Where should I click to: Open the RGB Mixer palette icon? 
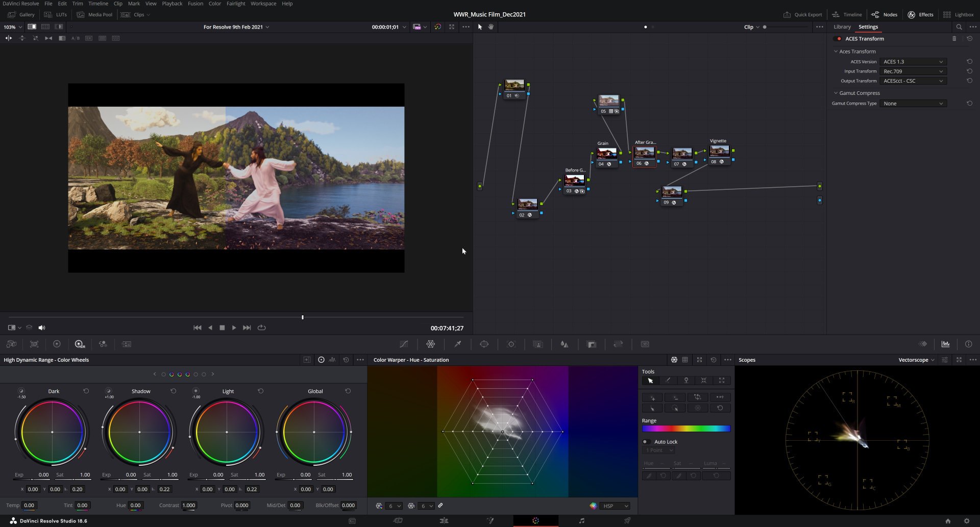103,344
